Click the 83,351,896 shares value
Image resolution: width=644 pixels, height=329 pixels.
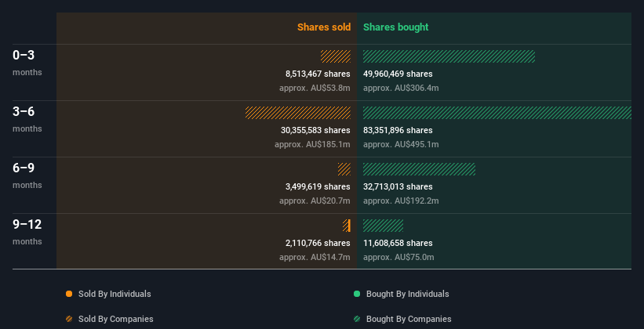(398, 130)
